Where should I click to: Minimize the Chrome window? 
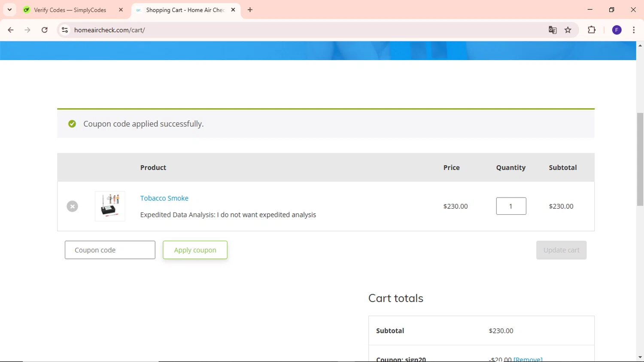(x=590, y=10)
